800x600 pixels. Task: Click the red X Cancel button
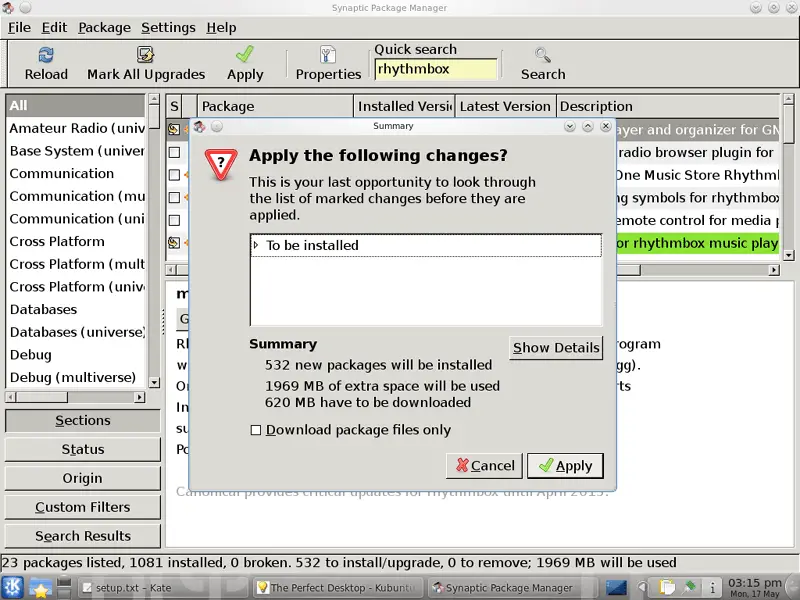(484, 465)
